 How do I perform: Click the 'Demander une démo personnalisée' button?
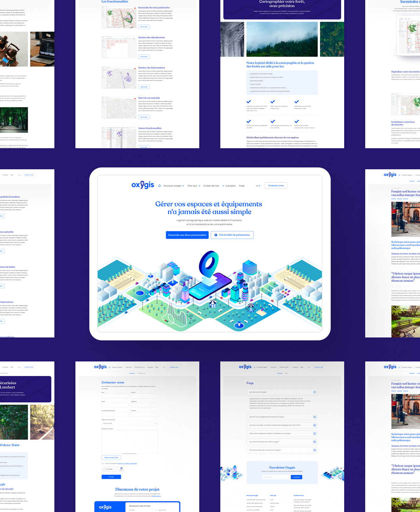(x=188, y=235)
